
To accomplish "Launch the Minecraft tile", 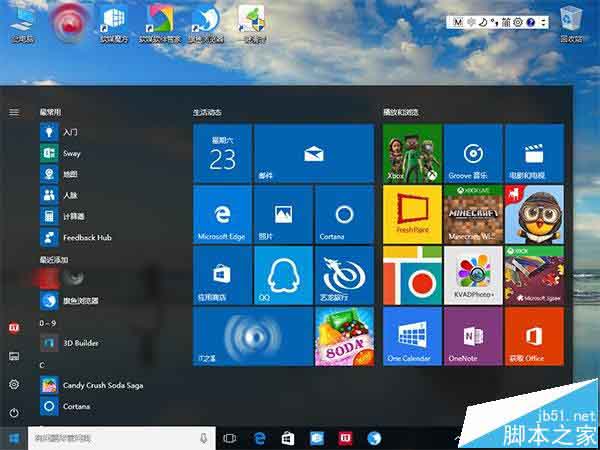I will click(473, 214).
